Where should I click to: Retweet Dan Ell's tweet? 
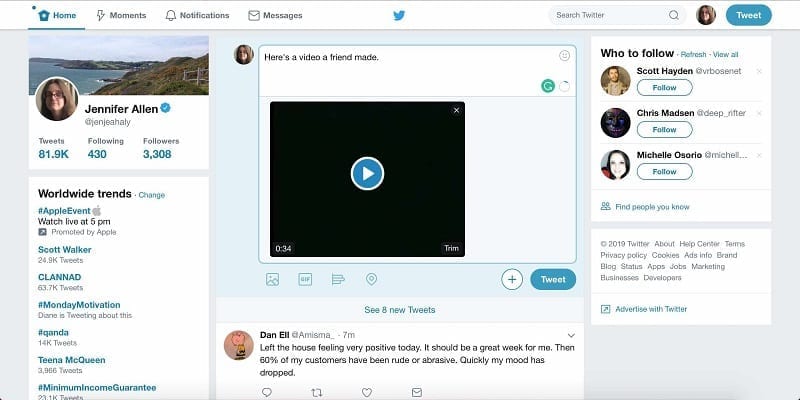click(x=317, y=392)
